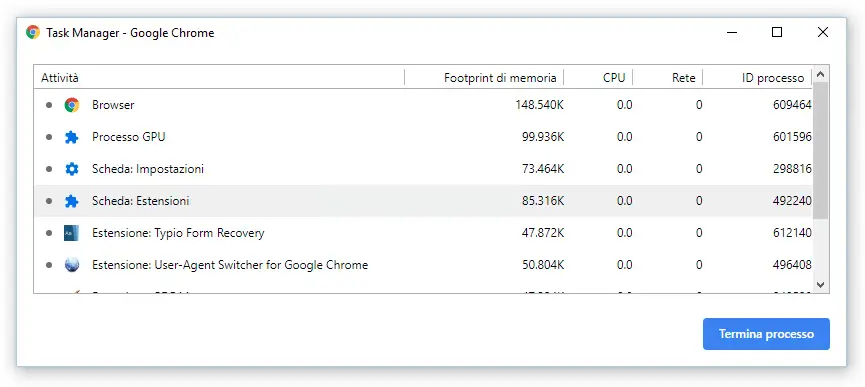This screenshot has height=387, width=865.
Task: Click the Chrome icon in Browser row
Action: 72,105
